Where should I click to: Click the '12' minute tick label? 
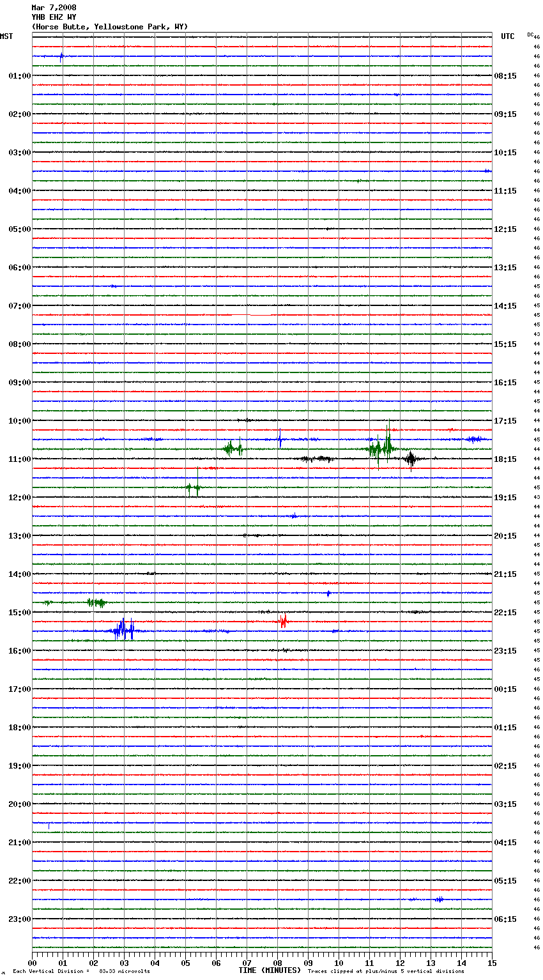click(x=400, y=963)
